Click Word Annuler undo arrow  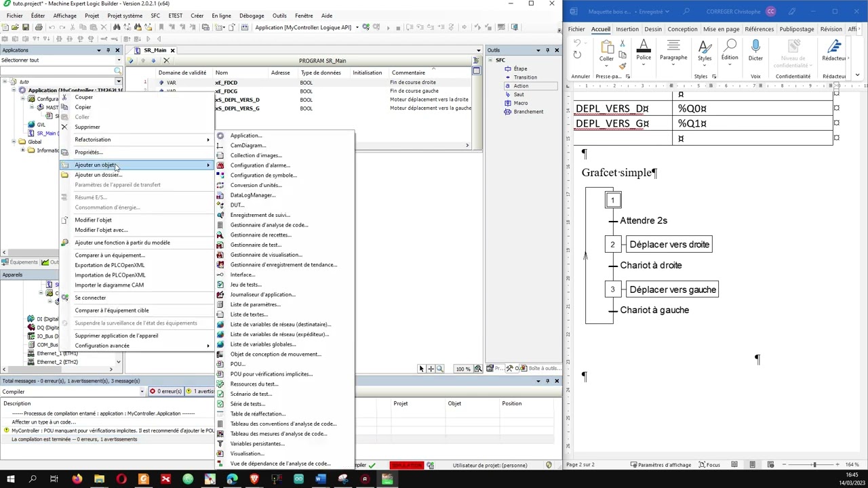pos(577,44)
